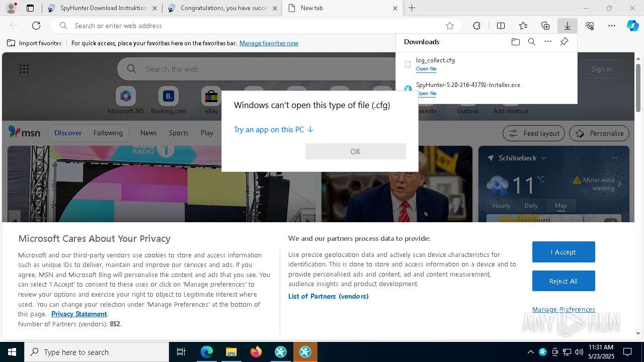Open more options in Downloads panel
This screenshot has height=362, width=644.
(548, 42)
